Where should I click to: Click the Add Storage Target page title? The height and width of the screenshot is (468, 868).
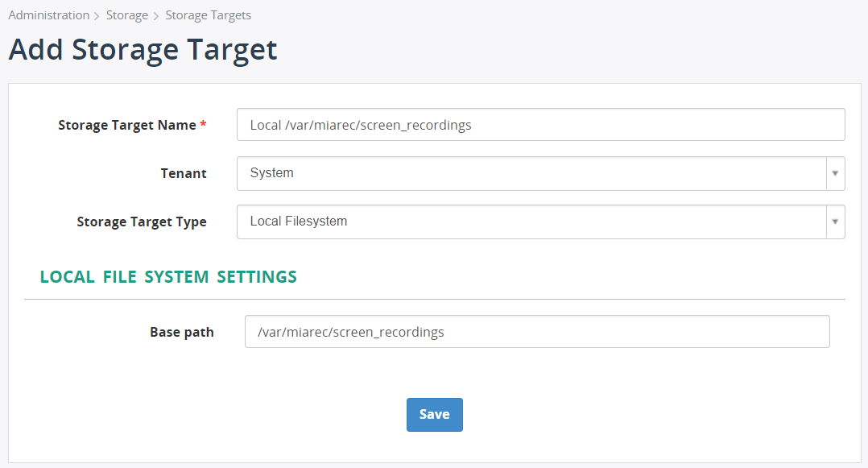tap(143, 49)
